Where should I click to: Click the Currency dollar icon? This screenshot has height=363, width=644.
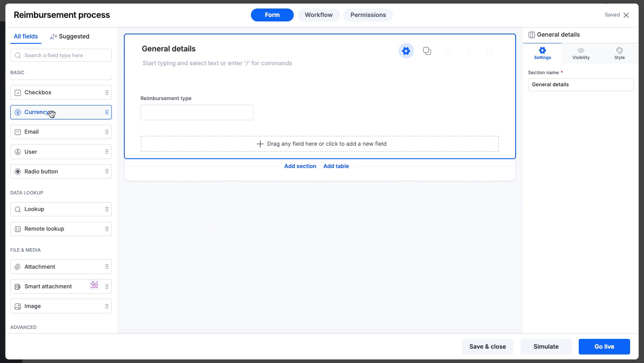(18, 112)
